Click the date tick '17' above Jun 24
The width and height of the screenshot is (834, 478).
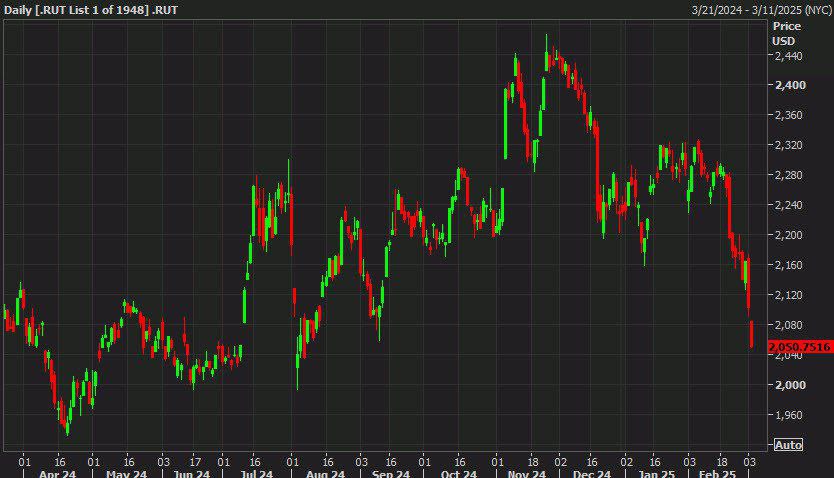pos(195,462)
